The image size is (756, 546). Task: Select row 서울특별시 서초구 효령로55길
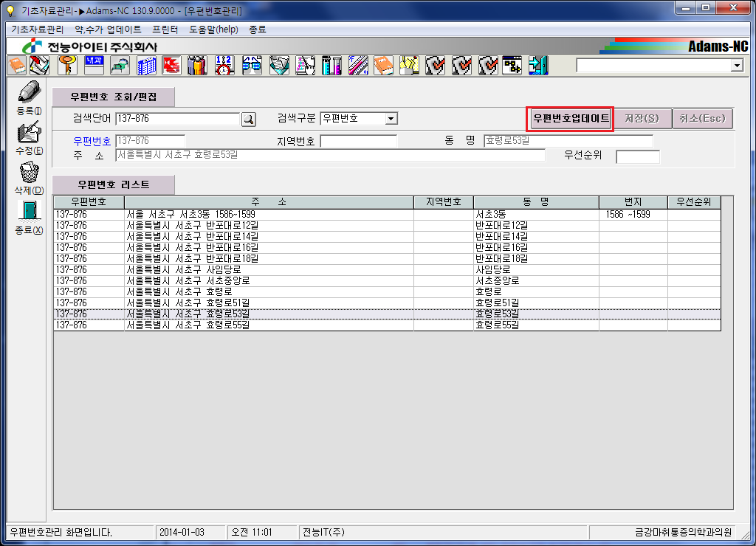(x=387, y=325)
